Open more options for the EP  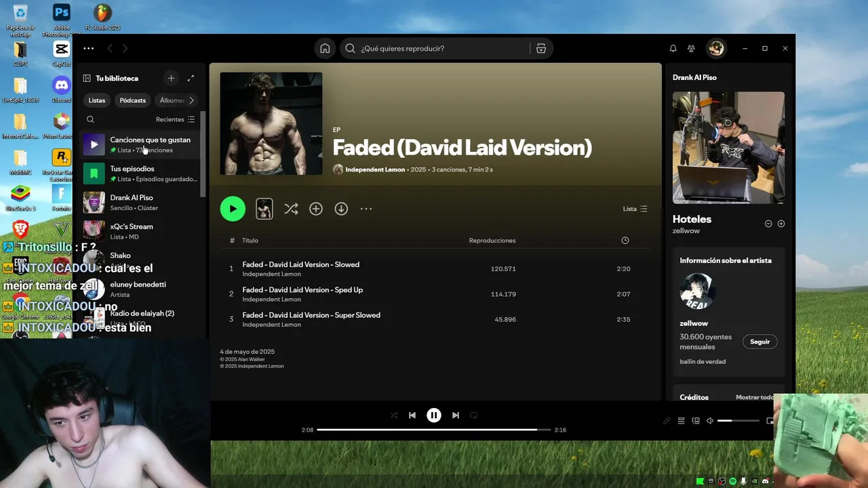[366, 209]
